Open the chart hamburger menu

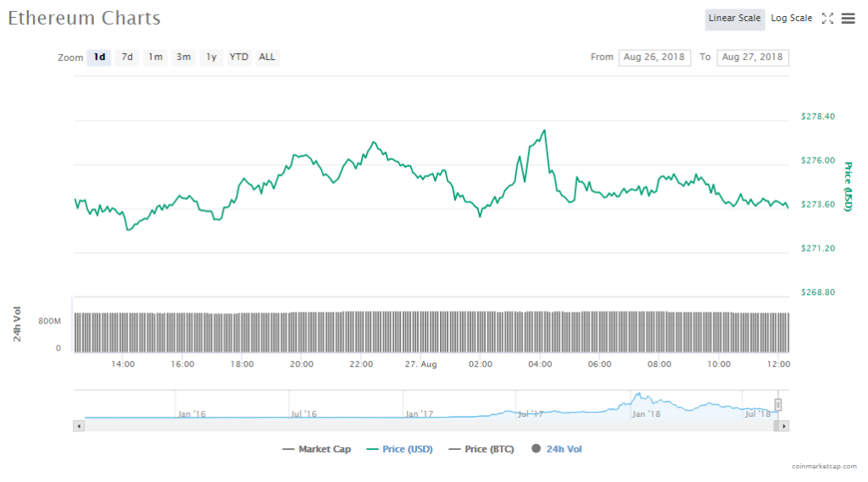[x=848, y=19]
